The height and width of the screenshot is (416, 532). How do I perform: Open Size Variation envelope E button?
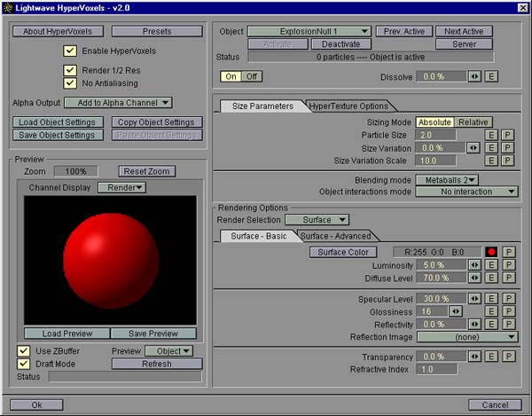click(491, 148)
